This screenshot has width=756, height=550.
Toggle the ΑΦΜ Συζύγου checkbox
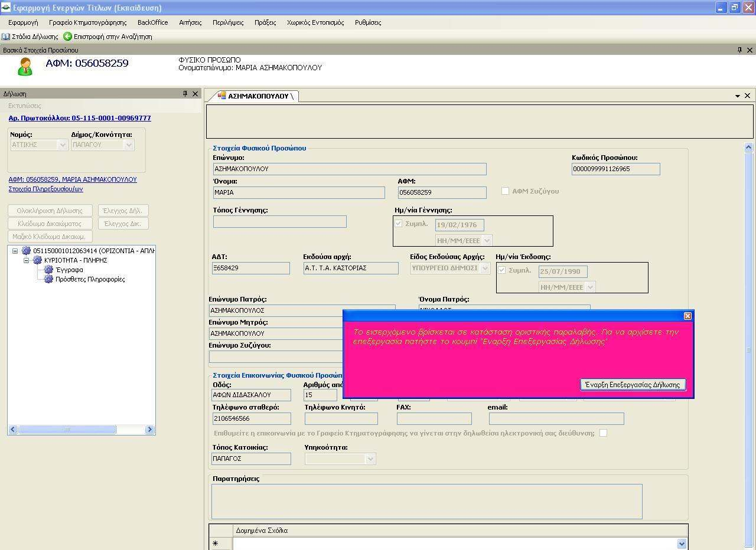pos(505,191)
